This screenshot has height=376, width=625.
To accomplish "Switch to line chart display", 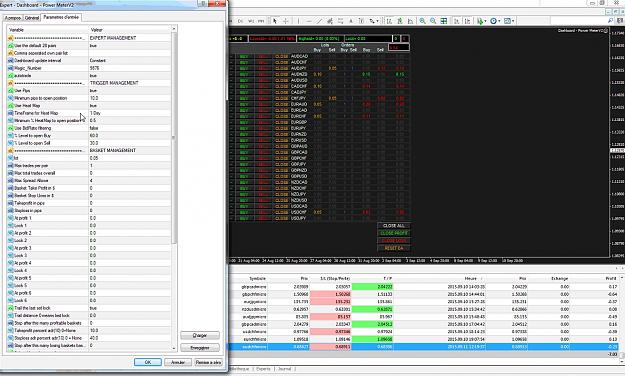I will click(410, 21).
